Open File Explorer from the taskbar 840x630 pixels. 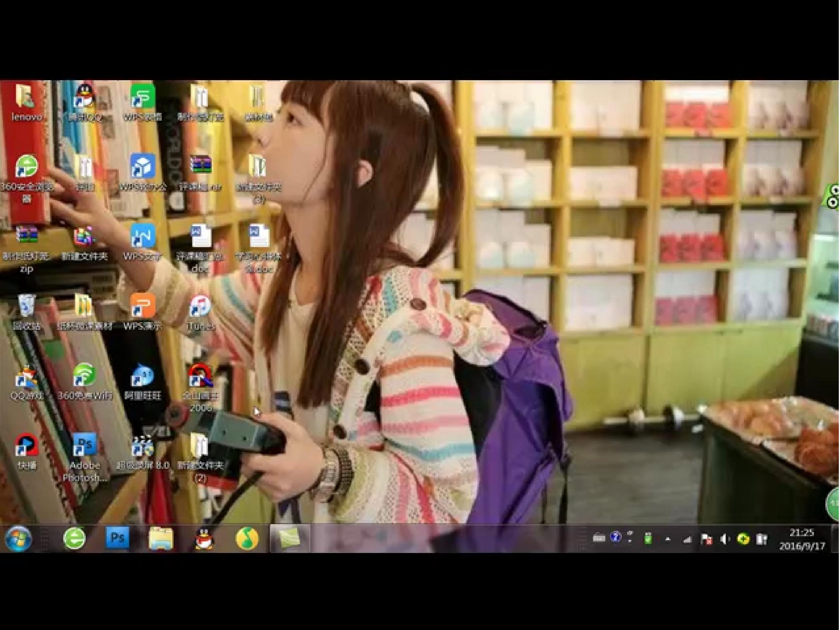[x=161, y=538]
